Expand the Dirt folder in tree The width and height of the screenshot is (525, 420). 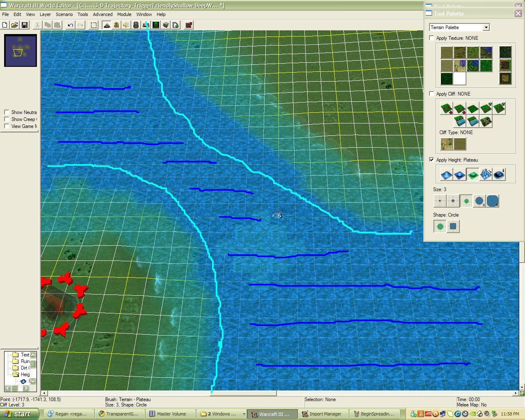click(16, 368)
